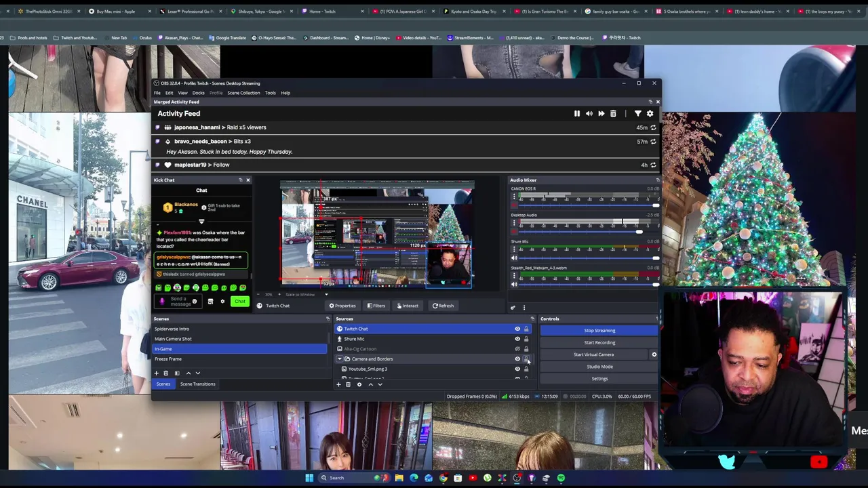Mute Activity Feed alert sounds

[x=589, y=114]
